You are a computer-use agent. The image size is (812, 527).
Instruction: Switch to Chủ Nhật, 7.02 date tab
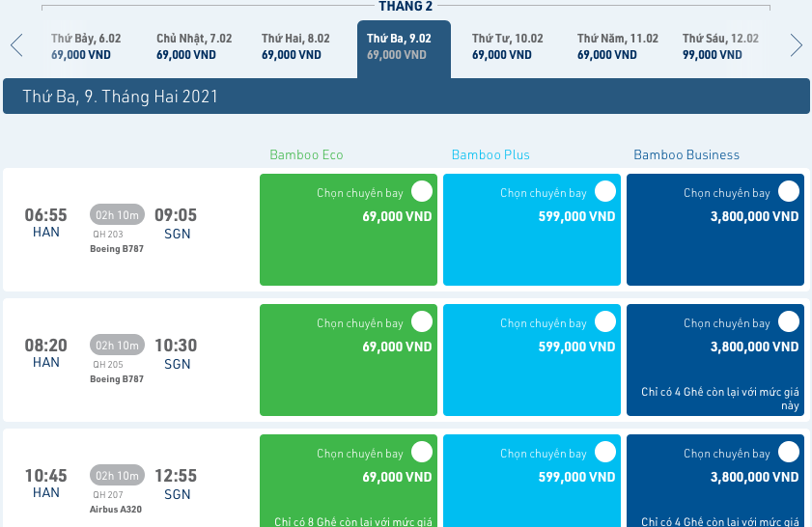coord(194,46)
